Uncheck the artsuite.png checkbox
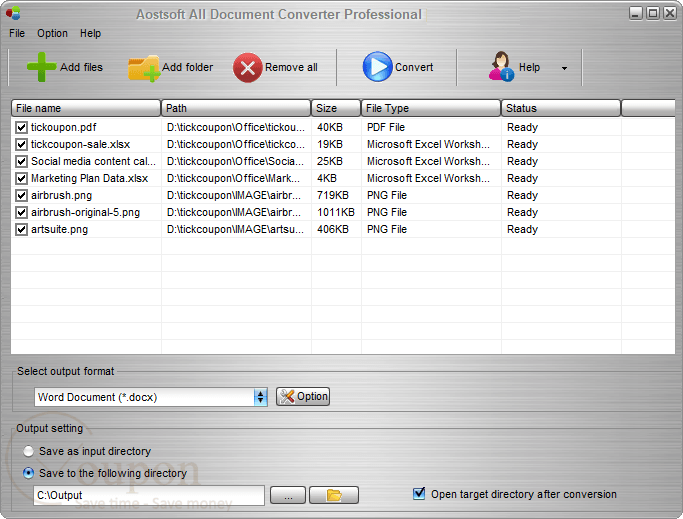 tap(21, 229)
